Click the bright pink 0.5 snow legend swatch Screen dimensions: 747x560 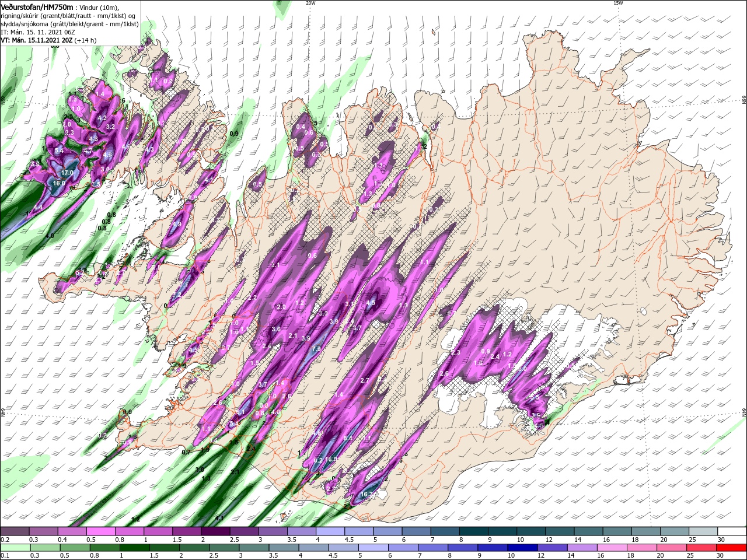click(x=101, y=531)
